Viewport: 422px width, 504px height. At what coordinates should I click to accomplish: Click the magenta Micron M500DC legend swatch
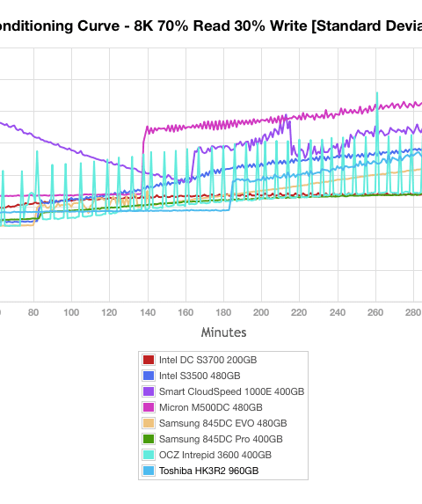point(149,407)
